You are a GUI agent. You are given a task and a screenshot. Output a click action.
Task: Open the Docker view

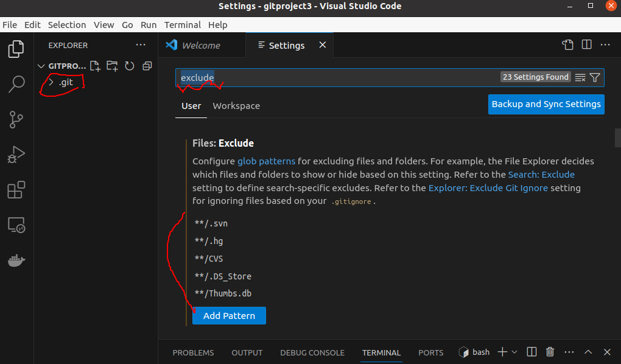tap(16, 261)
